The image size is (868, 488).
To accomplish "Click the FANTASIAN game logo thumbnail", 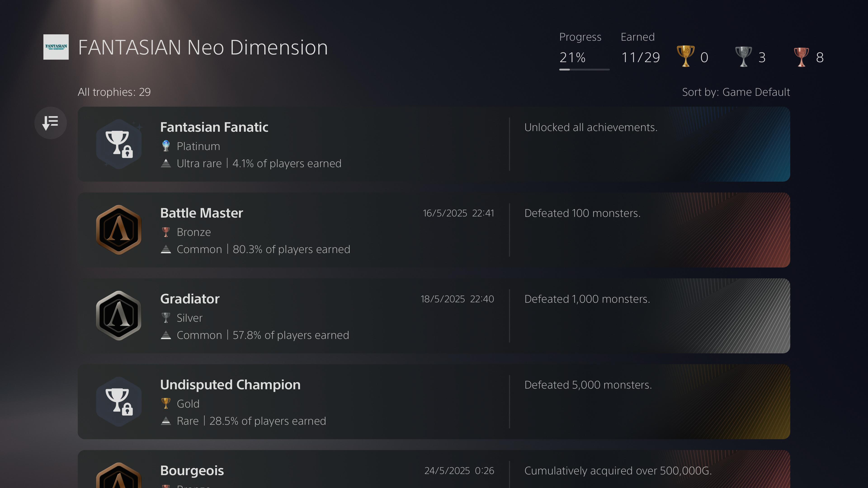I will coord(56,47).
